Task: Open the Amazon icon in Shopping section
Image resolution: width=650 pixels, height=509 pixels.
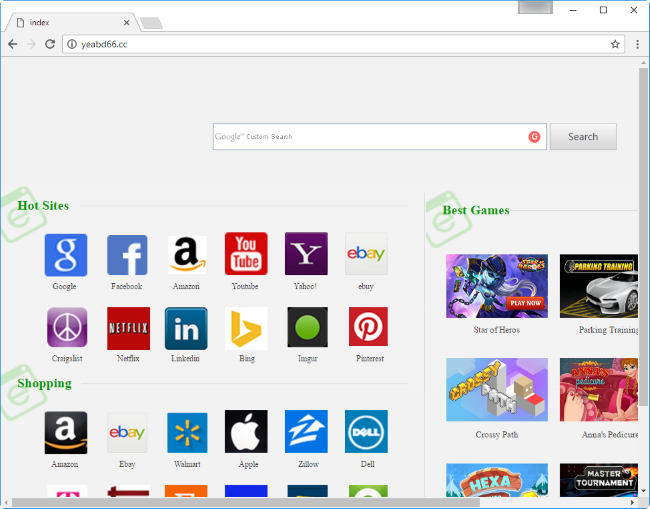Action: [66, 432]
